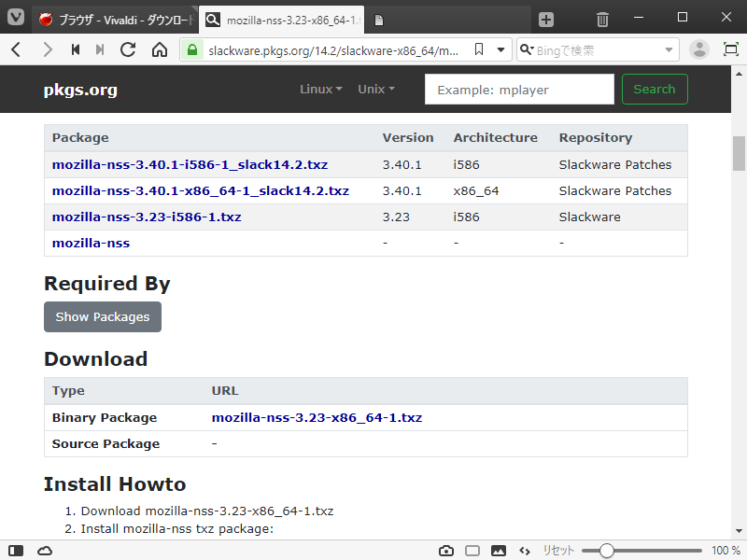The height and width of the screenshot is (560, 747).
Task: Click the page scrollbar thumb
Action: point(739,153)
